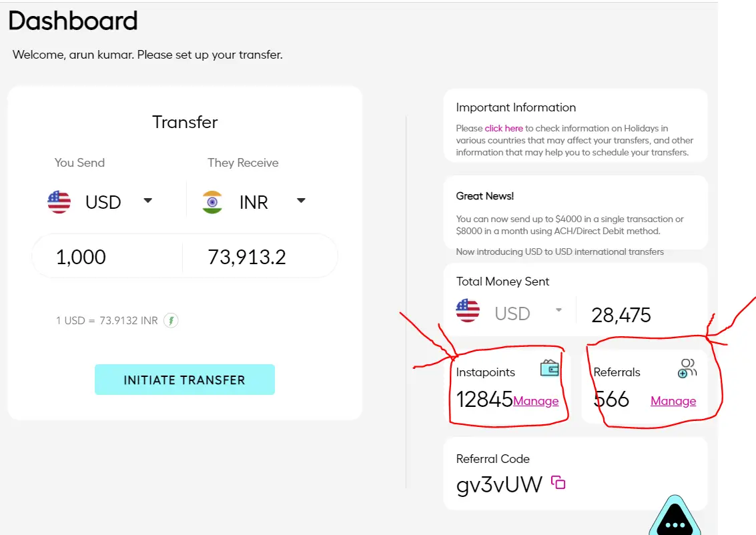Screen dimensions: 756x535
Task: Expand the USD send currency dropdown
Action: point(148,201)
